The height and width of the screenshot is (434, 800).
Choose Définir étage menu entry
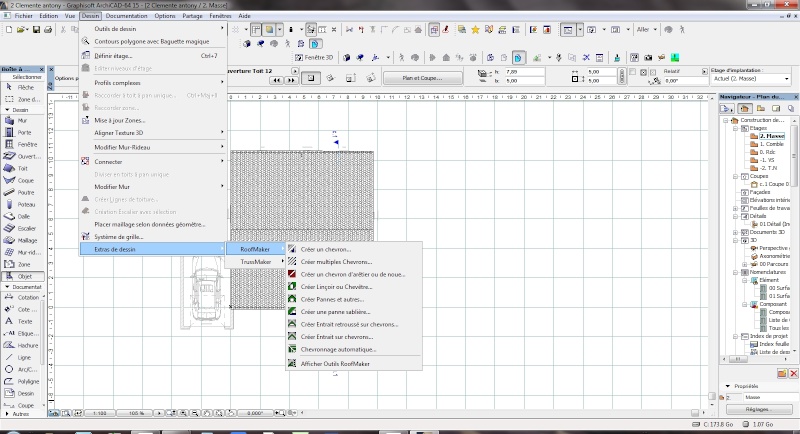[152, 56]
